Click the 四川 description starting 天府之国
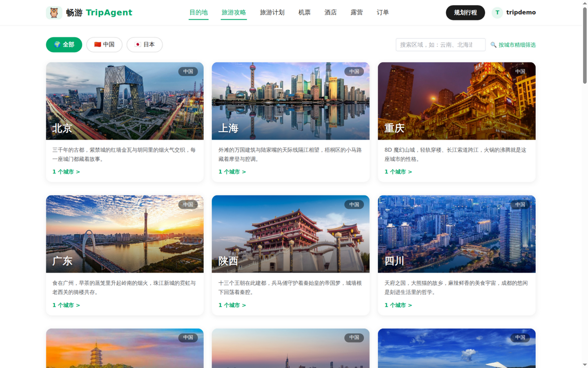This screenshot has height=368, width=588. pyautogui.click(x=456, y=287)
